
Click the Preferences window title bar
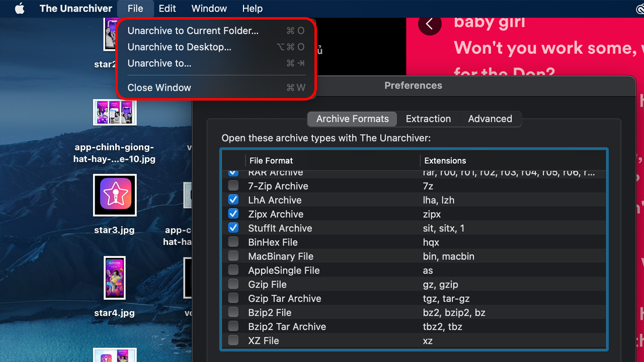point(413,85)
